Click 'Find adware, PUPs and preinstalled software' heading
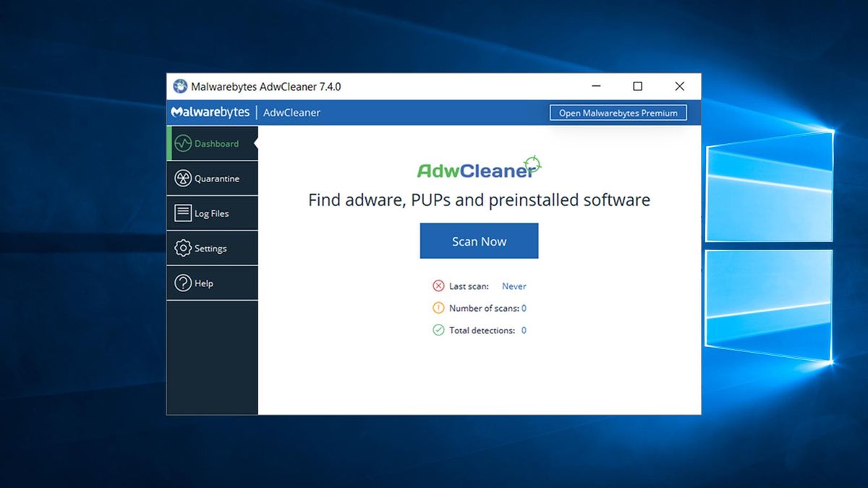Image resolution: width=868 pixels, height=488 pixels. pos(479,200)
